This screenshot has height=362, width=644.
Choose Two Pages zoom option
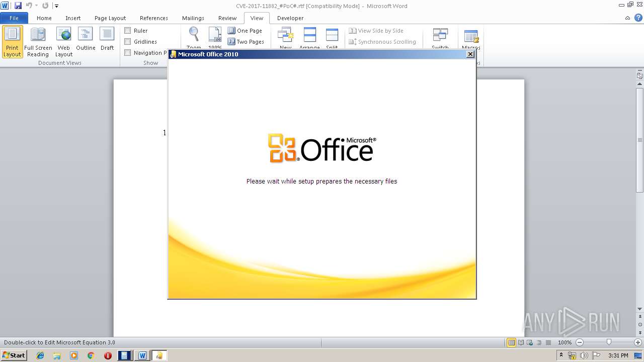[x=246, y=42]
